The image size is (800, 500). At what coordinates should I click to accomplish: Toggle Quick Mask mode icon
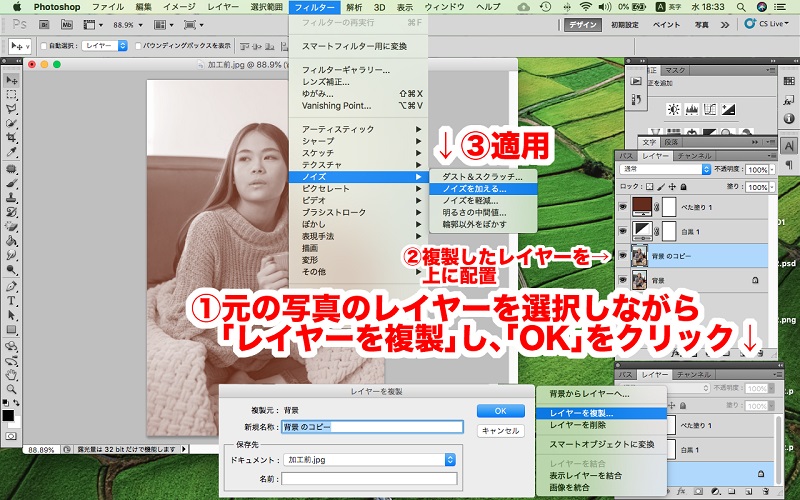[11, 436]
